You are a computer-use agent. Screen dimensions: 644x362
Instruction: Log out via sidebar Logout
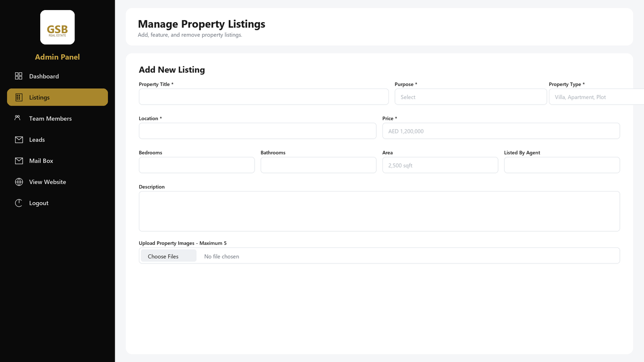[57, 203]
